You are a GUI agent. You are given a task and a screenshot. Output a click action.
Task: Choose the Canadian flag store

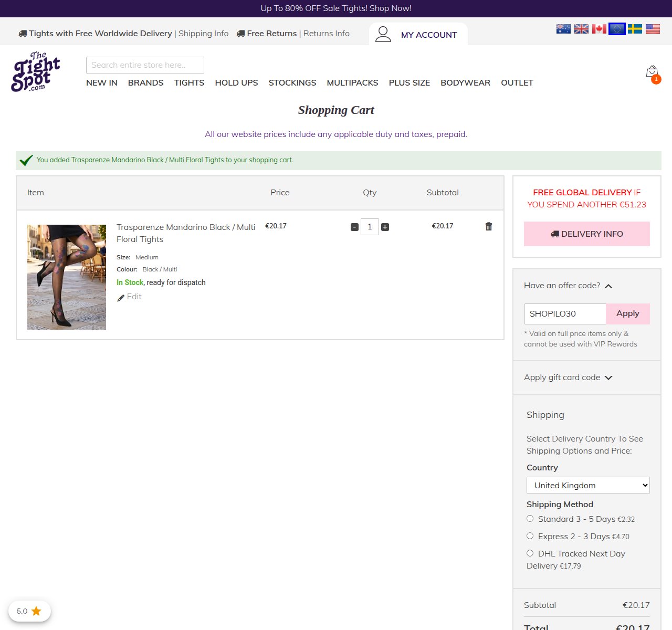point(599,29)
